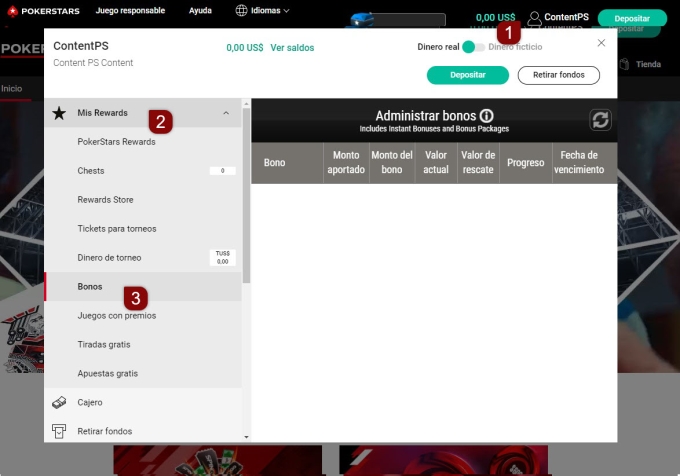Toggle Dinero real / Dinero ficticio switch
The width and height of the screenshot is (680, 476).
coord(473,47)
